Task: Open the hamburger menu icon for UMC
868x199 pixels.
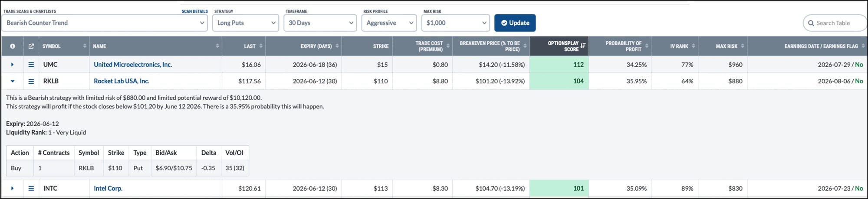Action: (x=31, y=65)
